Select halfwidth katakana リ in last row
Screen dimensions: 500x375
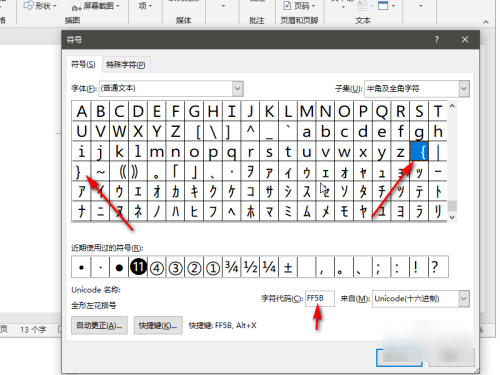(x=438, y=211)
